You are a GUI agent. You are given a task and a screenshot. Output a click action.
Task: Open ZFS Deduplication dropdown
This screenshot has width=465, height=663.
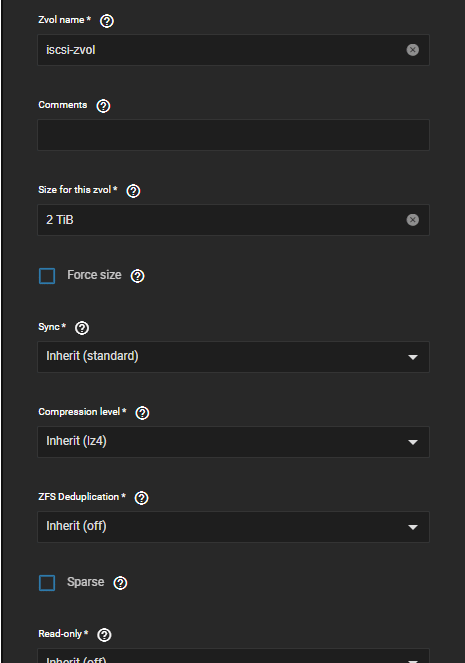233,527
